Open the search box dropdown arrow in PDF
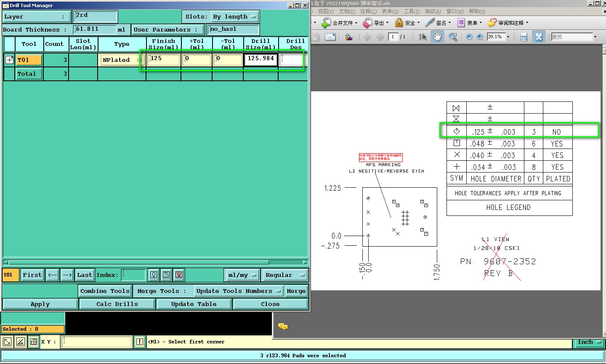Image resolution: width=606 pixels, height=364 pixels. click(x=595, y=37)
